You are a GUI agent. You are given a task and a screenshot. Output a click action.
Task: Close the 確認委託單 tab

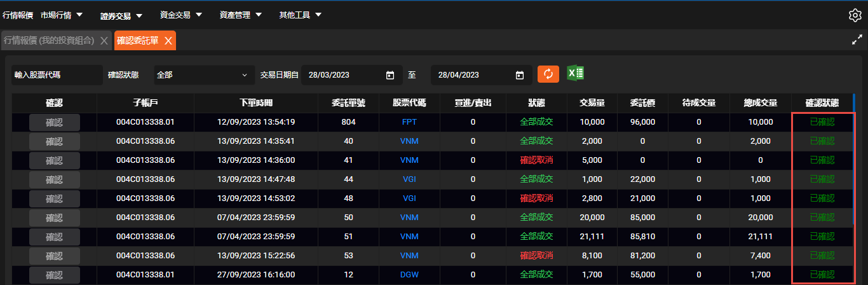pos(168,41)
